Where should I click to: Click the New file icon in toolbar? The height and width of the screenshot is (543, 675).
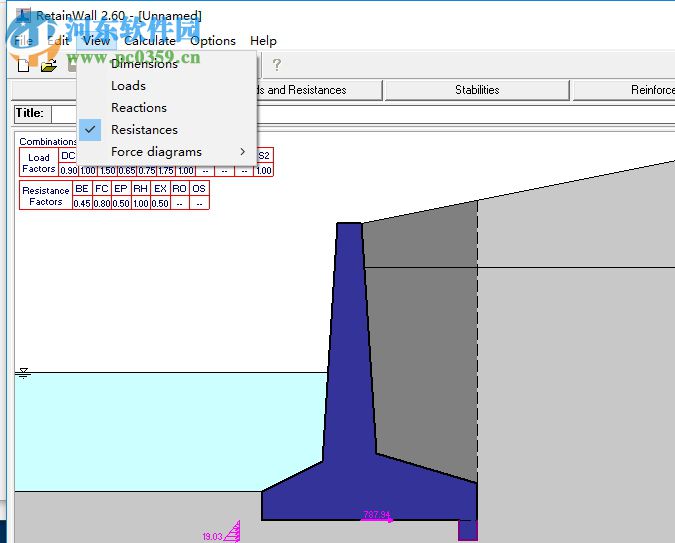point(23,66)
